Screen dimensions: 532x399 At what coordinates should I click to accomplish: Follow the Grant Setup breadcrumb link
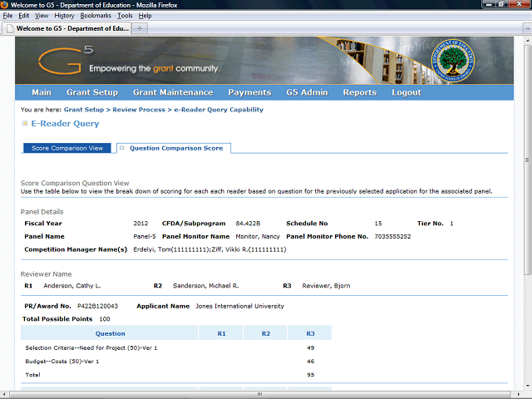coord(84,110)
